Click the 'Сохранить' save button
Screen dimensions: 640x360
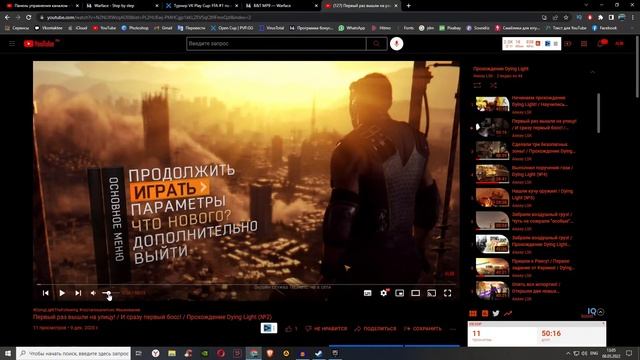[x=422, y=329]
